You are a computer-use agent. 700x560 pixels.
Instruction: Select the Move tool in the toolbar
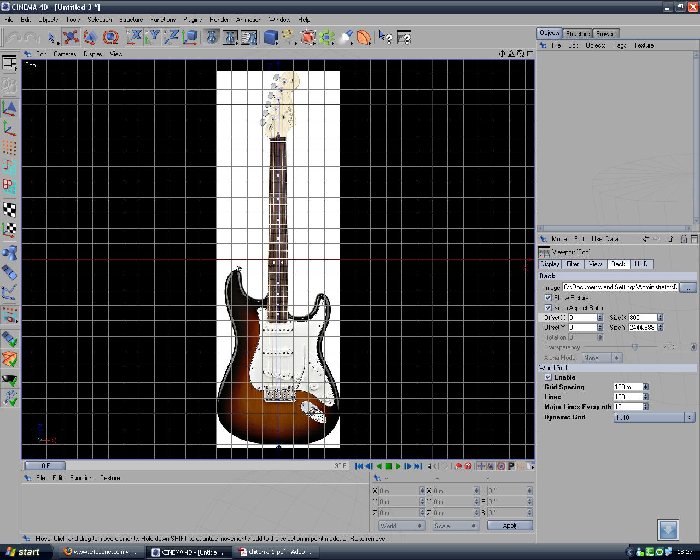[x=71, y=37]
